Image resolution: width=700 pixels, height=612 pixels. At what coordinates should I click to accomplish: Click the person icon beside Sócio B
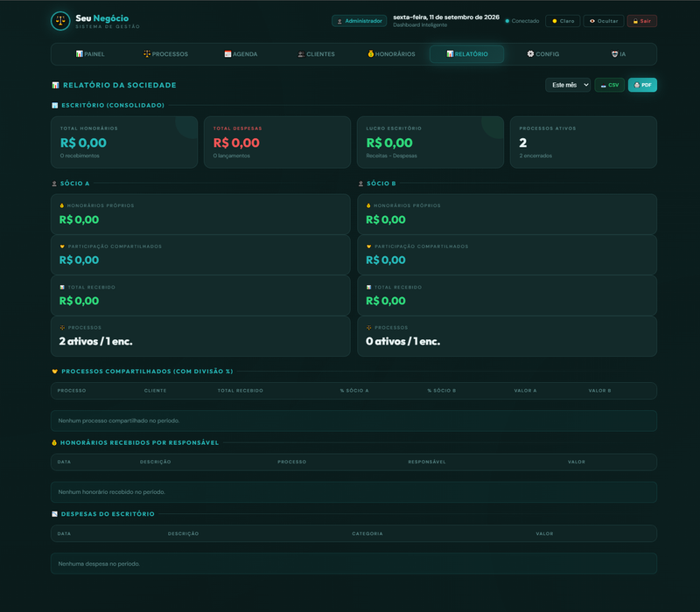(x=360, y=184)
